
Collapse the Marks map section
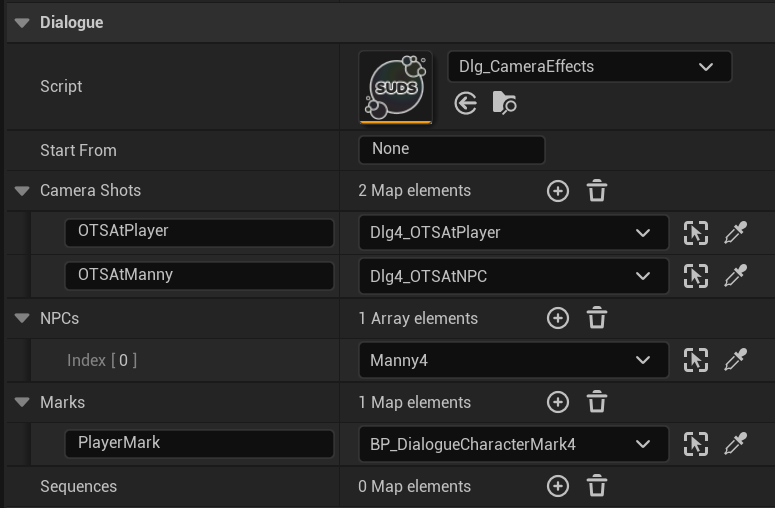click(22, 403)
